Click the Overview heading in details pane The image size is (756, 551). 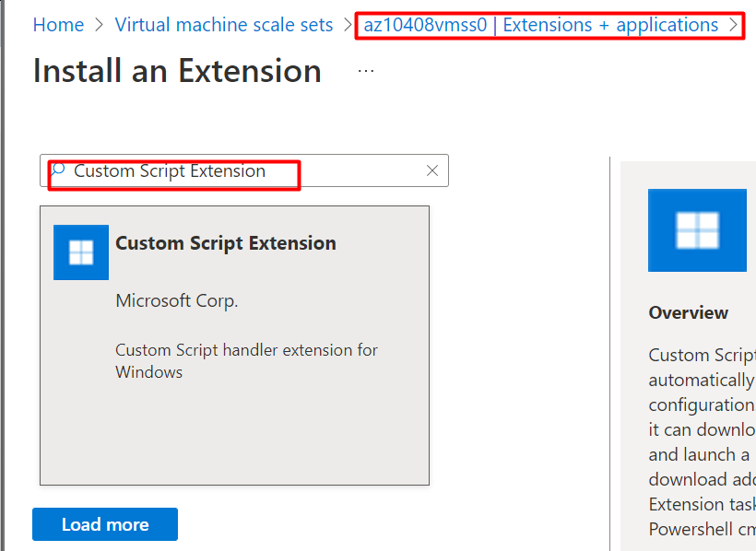click(688, 313)
